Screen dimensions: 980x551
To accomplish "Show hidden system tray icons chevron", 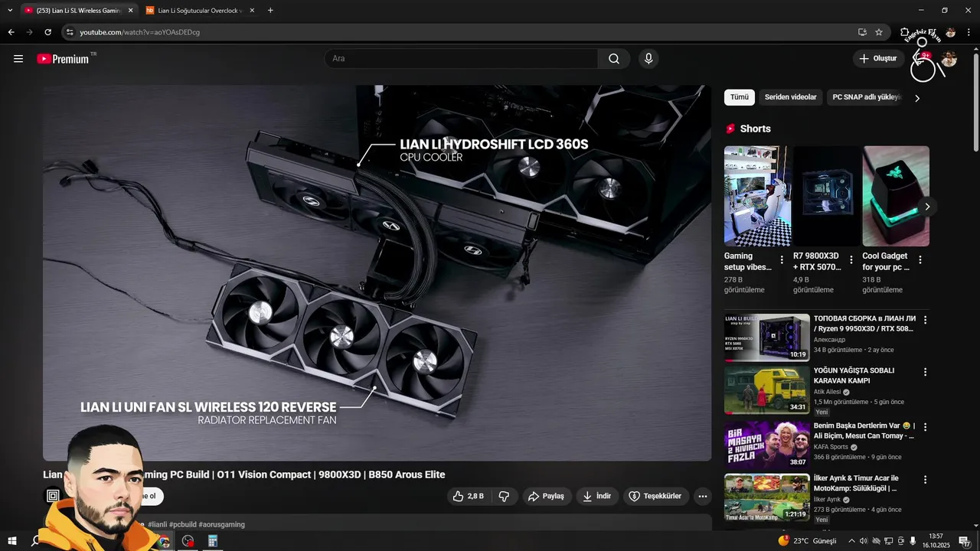I will click(851, 541).
